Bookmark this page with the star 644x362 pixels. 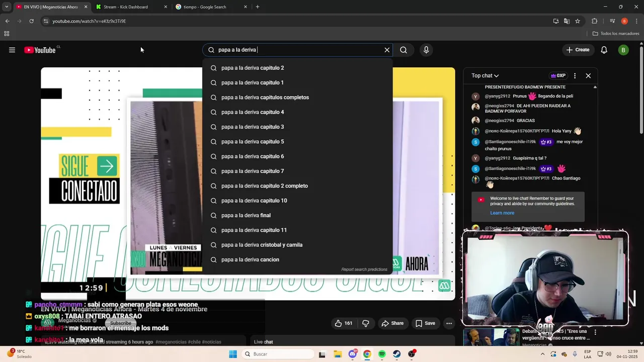[578, 21]
